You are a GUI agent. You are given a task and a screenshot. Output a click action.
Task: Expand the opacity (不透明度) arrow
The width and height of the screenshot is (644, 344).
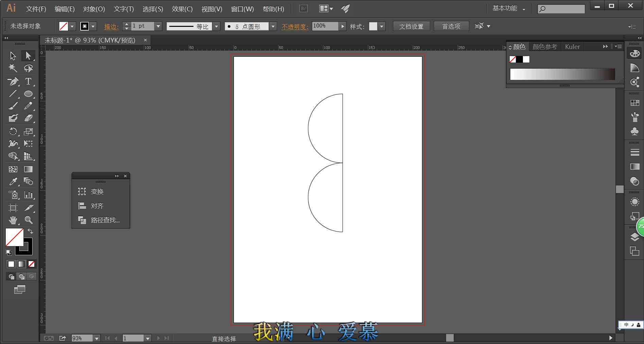(x=342, y=26)
